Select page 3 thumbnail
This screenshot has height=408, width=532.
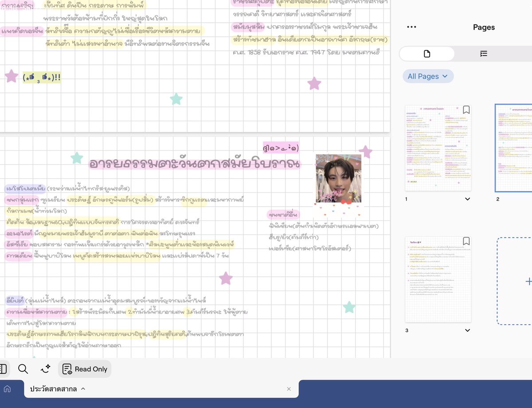(438, 279)
